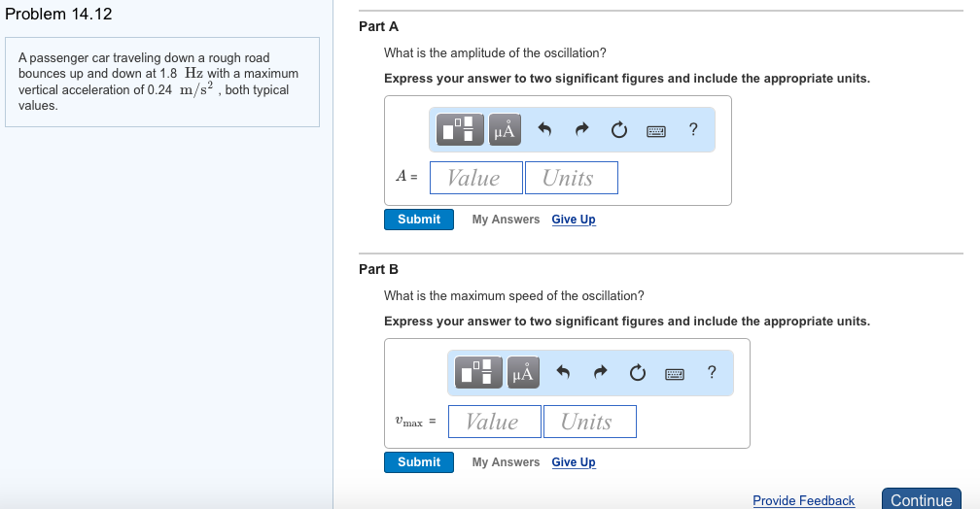
Task: Open the keyboard shortcuts icon in Part A
Action: point(655,130)
